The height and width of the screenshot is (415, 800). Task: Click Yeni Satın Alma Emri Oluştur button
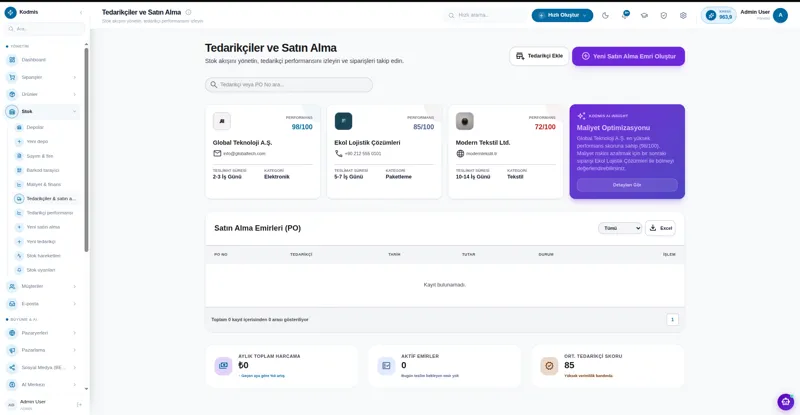pyautogui.click(x=628, y=56)
